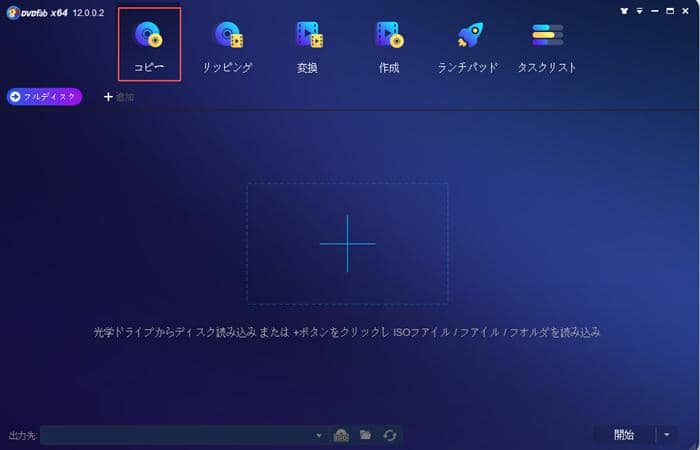The image size is (700, 450).
Task: Click the フルディスク mode switcher button
Action: click(45, 96)
